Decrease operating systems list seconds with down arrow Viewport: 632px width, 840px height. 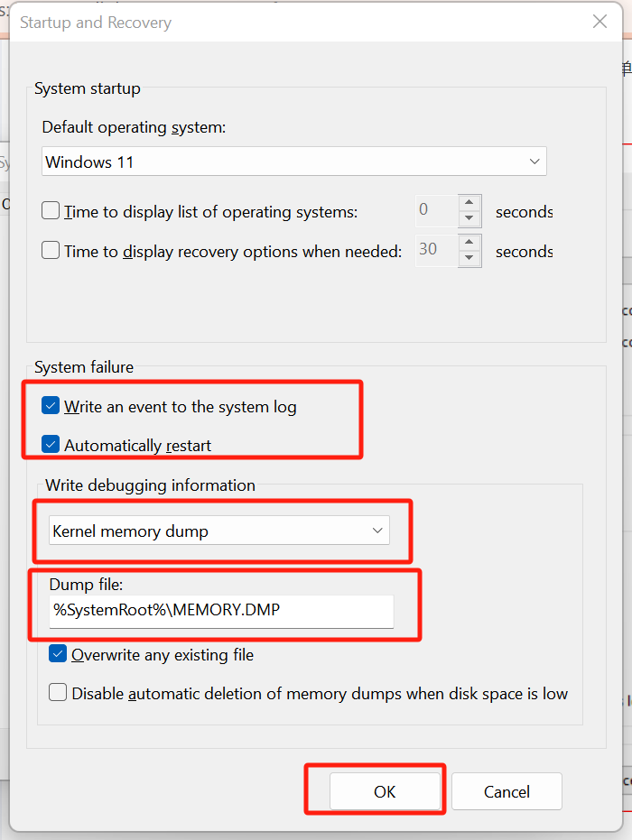tap(469, 219)
